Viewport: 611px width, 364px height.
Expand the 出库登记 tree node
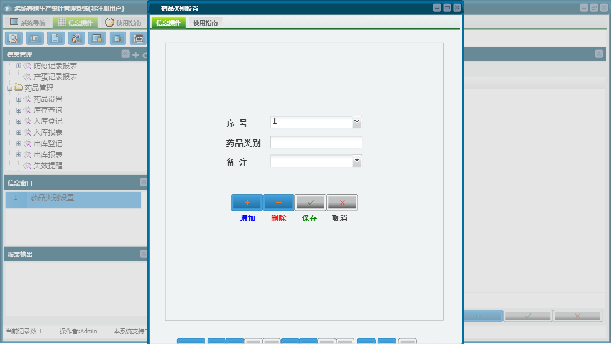(x=18, y=143)
